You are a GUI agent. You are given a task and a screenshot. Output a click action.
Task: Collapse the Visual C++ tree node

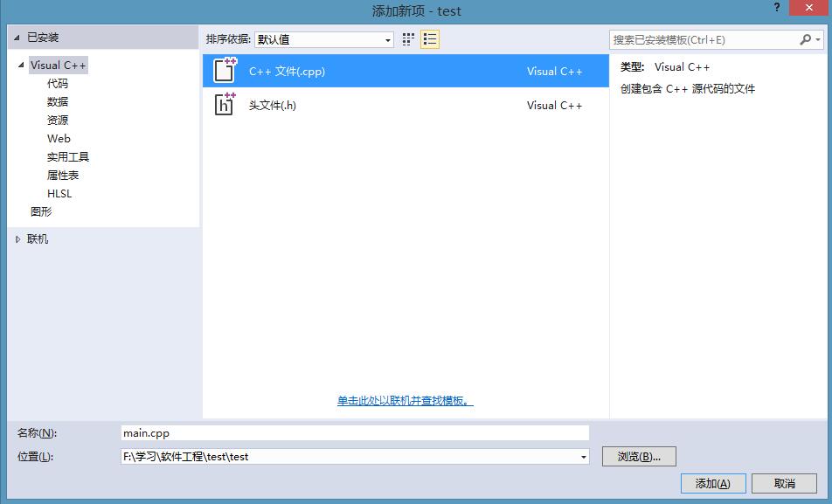coord(21,66)
